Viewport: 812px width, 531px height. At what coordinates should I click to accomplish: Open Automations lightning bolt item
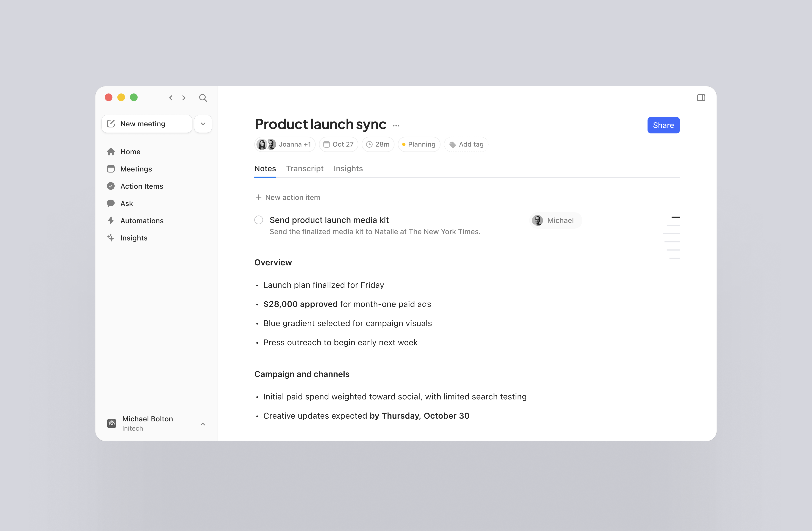(x=142, y=221)
